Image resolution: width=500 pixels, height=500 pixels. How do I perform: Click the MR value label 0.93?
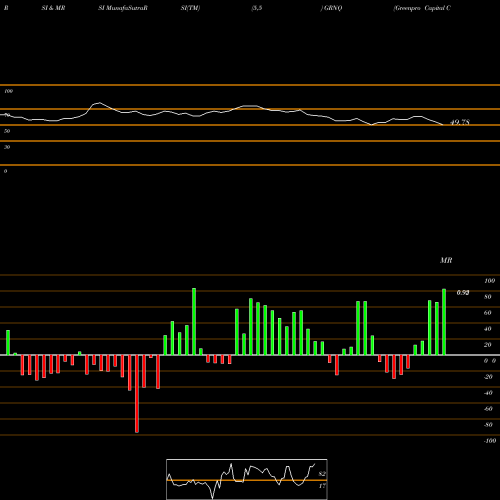click(463, 293)
